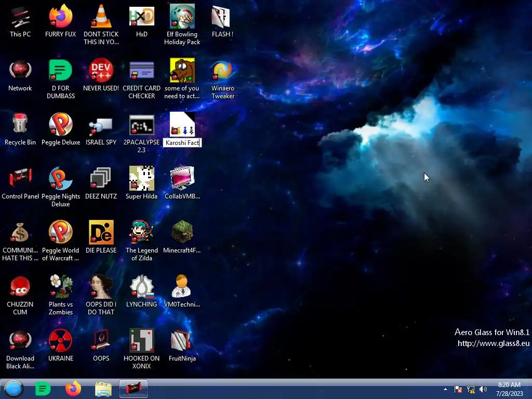The image size is (532, 399).
Task: Select the HOOKED ON XONIX icon
Action: pos(141,349)
